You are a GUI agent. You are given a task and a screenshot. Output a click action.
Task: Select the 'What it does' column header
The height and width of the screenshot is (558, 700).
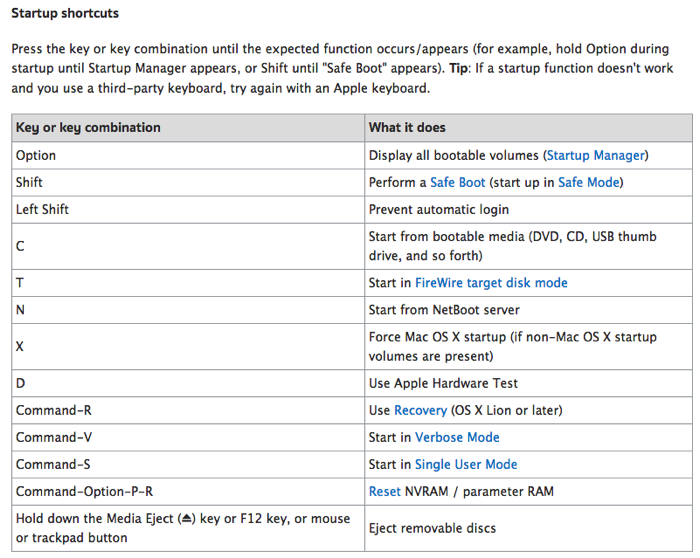pos(528,128)
